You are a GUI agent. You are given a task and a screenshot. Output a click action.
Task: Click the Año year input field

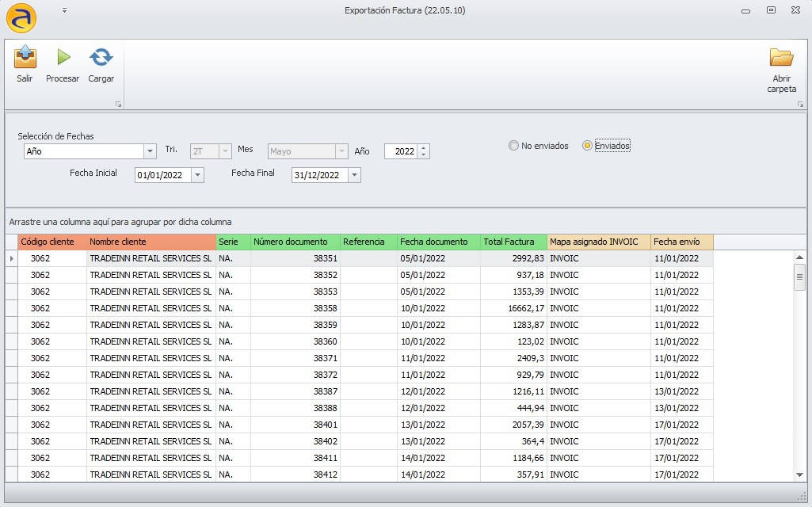click(402, 151)
